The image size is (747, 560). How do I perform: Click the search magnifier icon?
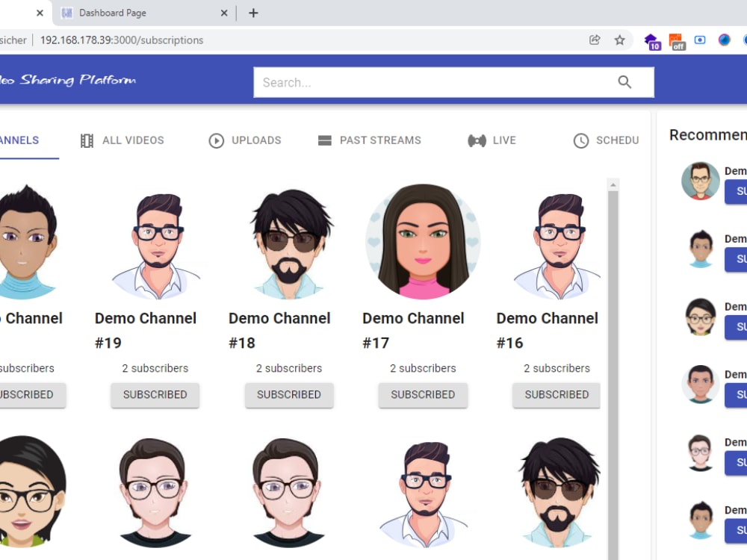(x=624, y=82)
